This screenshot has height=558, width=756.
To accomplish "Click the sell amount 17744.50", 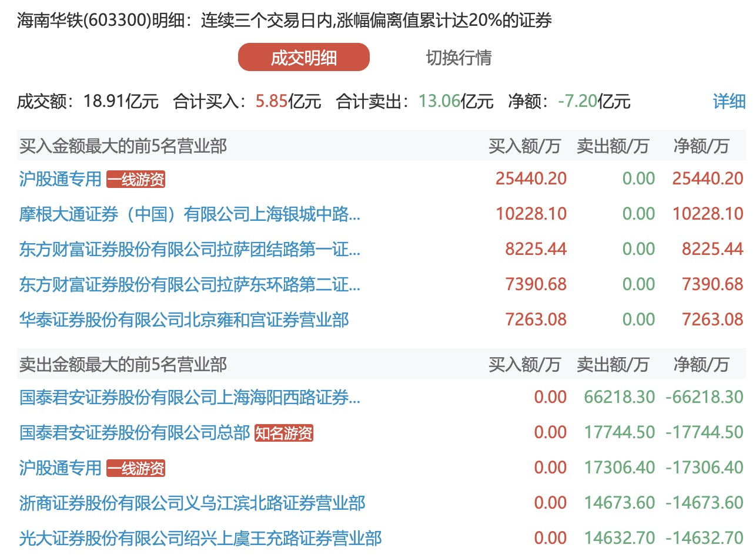I will 620,432.
